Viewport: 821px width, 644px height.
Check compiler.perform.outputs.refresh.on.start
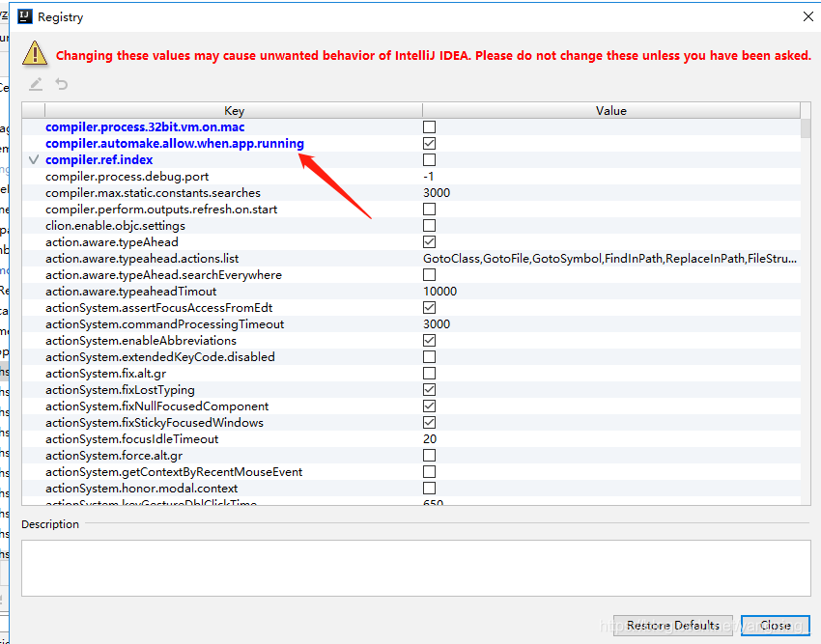[430, 209]
